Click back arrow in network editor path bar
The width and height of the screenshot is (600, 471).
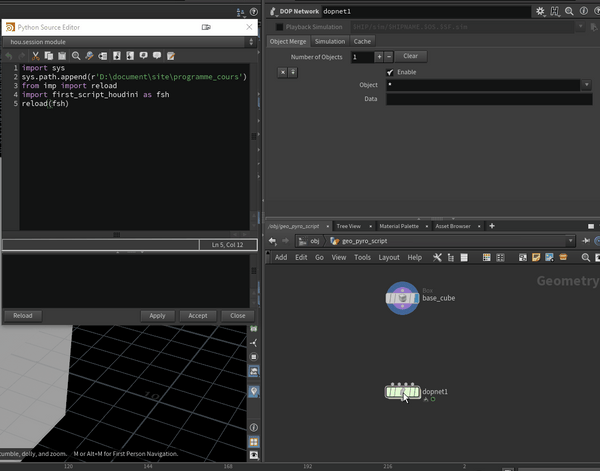(272, 241)
